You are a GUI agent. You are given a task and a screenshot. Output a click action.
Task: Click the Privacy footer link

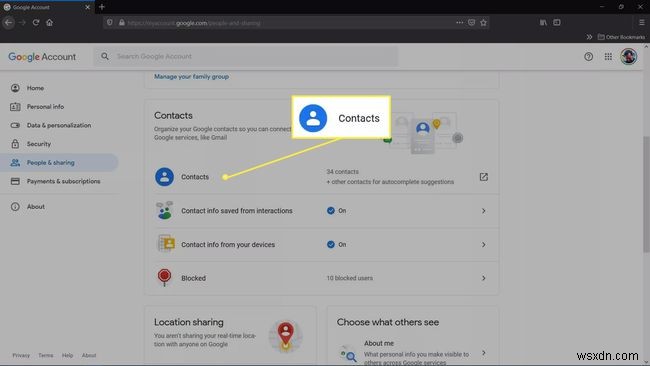(x=21, y=355)
